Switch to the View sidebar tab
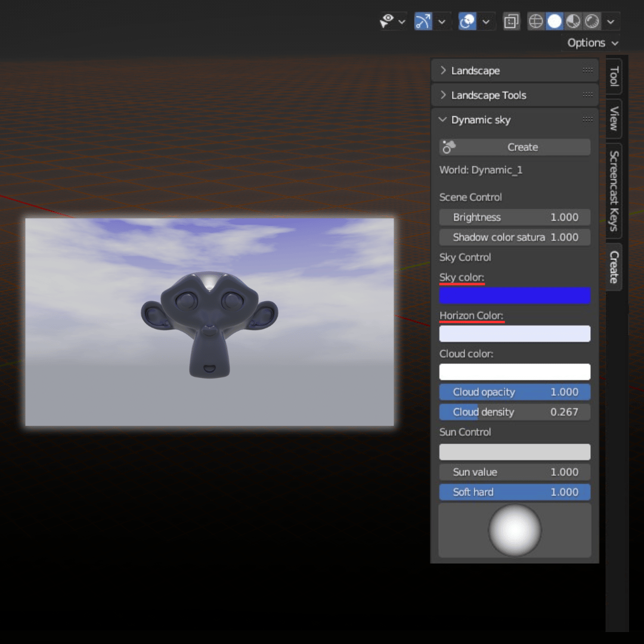 pyautogui.click(x=614, y=118)
